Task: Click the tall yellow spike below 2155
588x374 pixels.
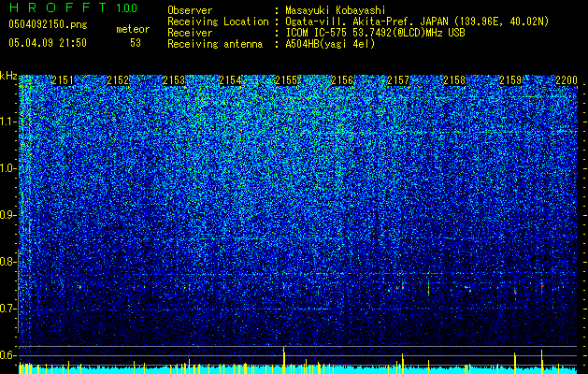Action: click(x=284, y=360)
